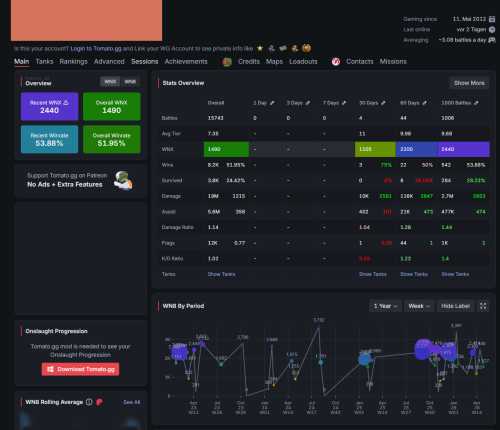Click the Overall Avg Tier value 7.35

click(x=213, y=134)
